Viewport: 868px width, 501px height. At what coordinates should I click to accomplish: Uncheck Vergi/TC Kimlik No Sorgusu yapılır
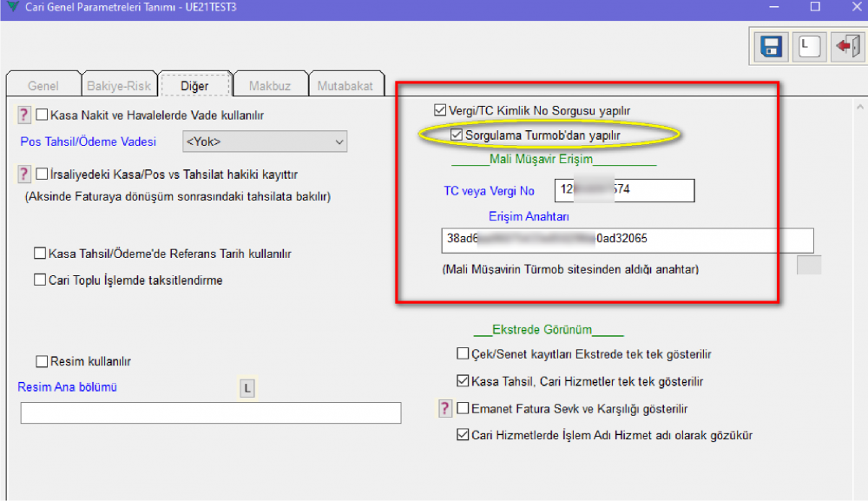coord(440,110)
